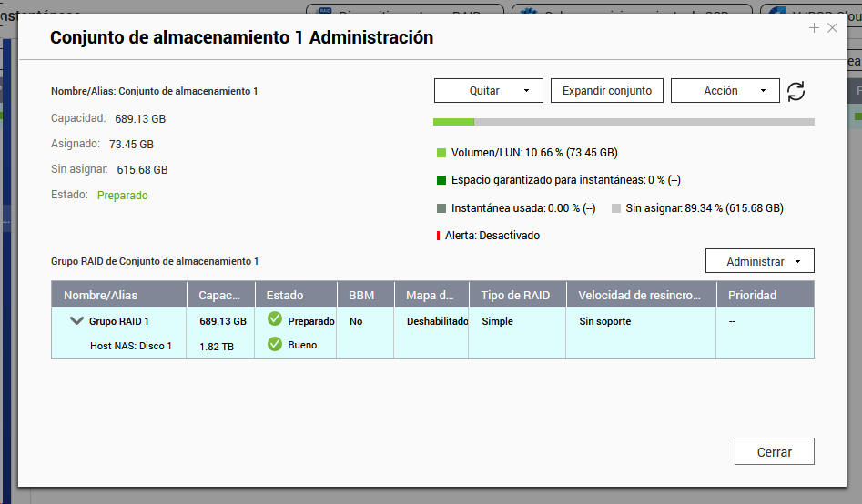Open the Administrar dropdown
The width and height of the screenshot is (862, 504).
pos(759,261)
